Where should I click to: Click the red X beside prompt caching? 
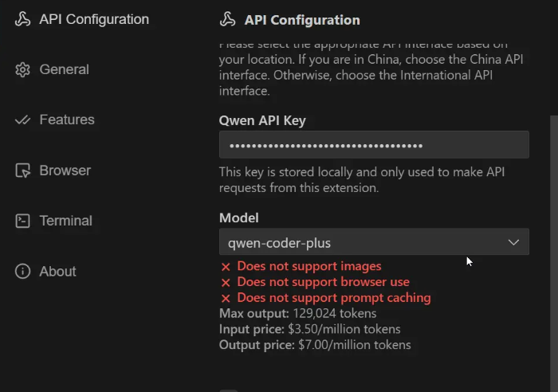coord(226,298)
